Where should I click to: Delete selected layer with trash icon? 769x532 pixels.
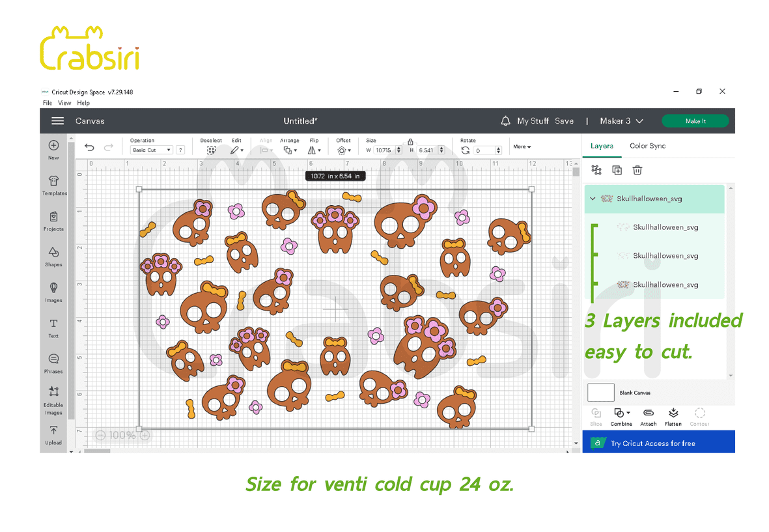(637, 170)
